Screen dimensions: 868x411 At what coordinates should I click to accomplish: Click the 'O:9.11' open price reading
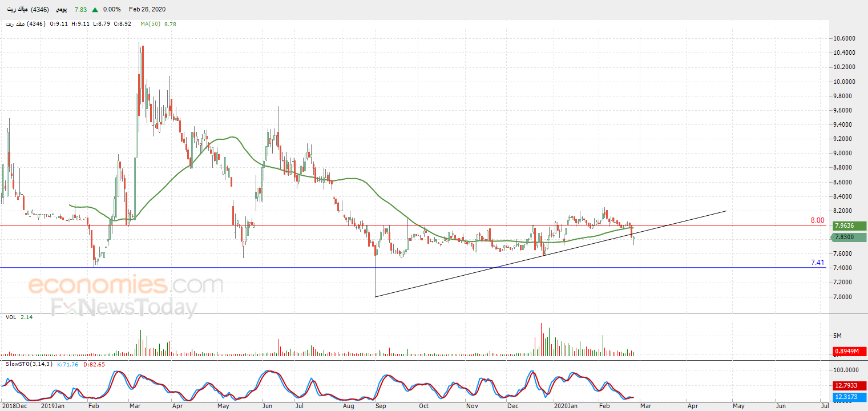pyautogui.click(x=59, y=24)
